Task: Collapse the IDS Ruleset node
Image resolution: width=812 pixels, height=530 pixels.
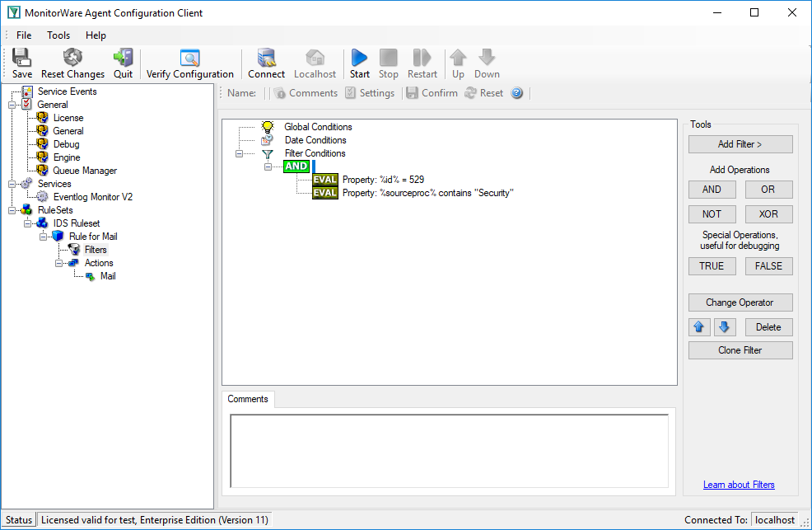Action: pyautogui.click(x=27, y=223)
